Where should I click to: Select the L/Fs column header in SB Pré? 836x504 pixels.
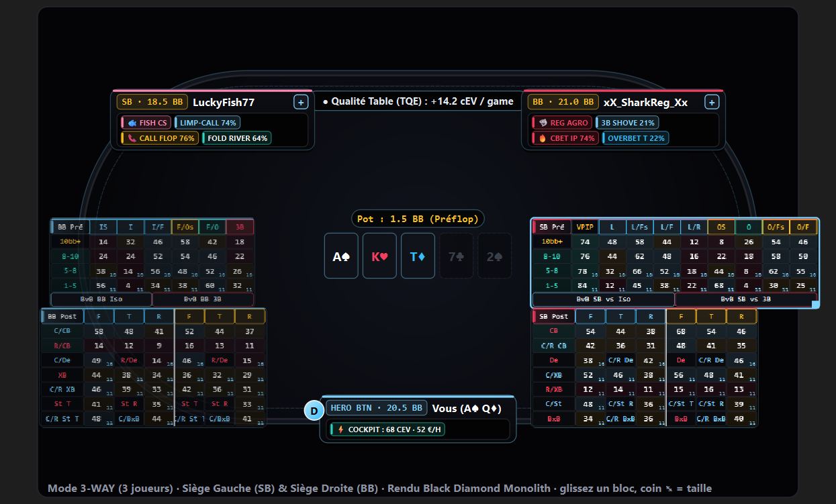click(x=639, y=227)
